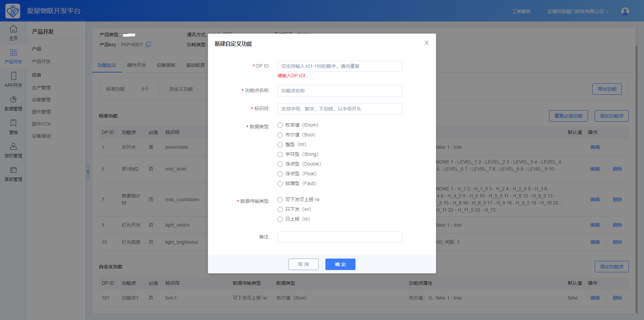Open the APP开发 phone icon
This screenshot has height=320, width=644.
pos(13,76)
